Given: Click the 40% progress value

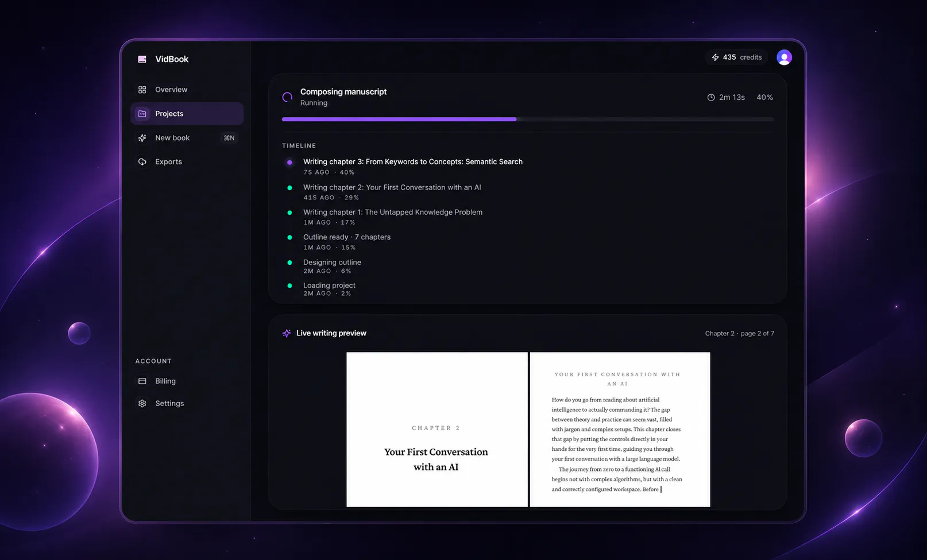Looking at the screenshot, I should point(764,98).
